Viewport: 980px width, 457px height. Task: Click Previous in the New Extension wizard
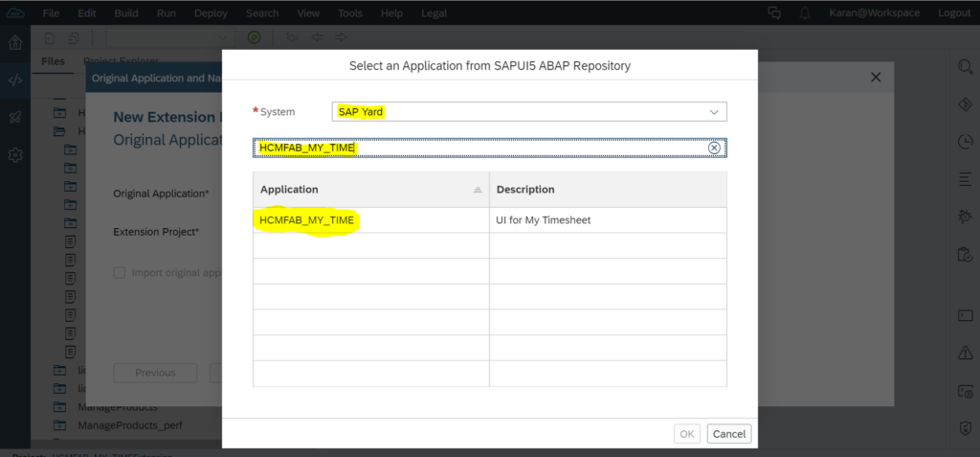coord(155,373)
